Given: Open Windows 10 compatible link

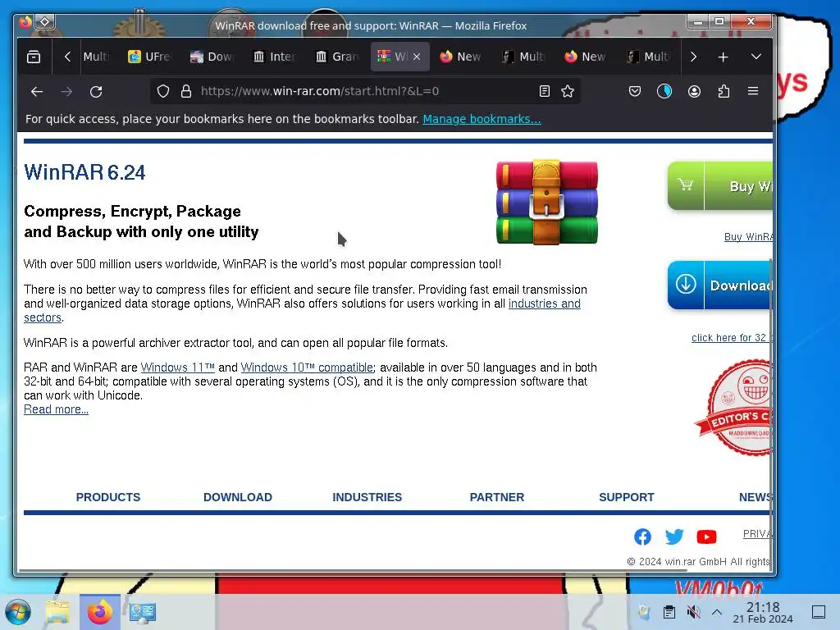Looking at the screenshot, I should 307,367.
